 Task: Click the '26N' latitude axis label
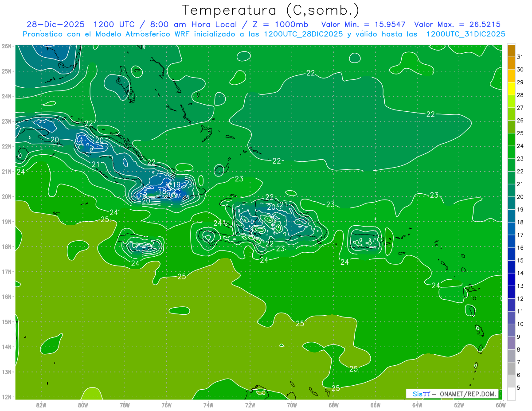click(x=7, y=46)
